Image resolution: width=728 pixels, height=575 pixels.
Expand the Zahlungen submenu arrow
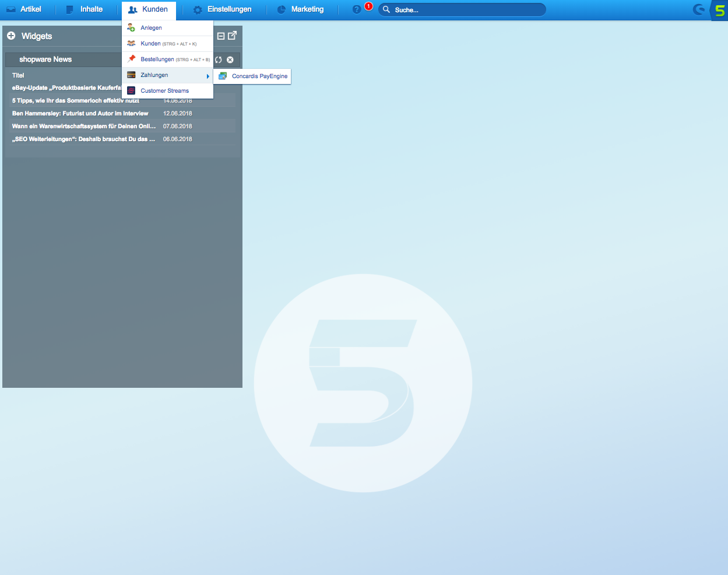[208, 76]
